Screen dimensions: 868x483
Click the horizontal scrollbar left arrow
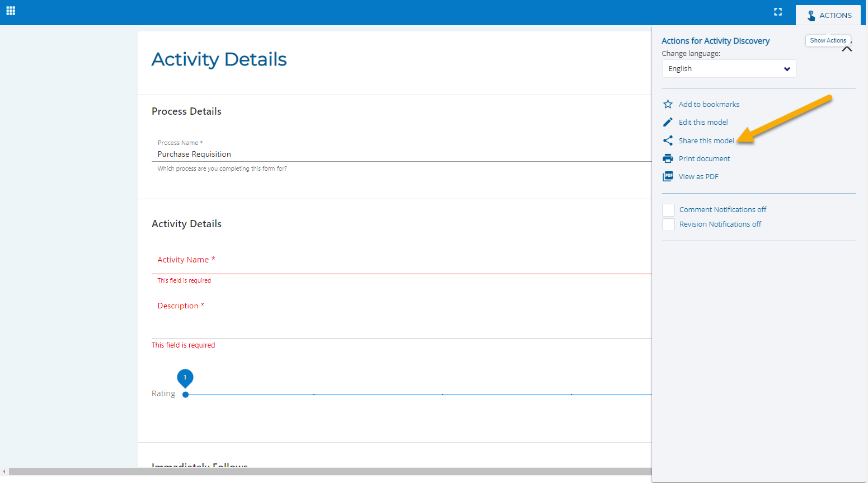point(4,472)
